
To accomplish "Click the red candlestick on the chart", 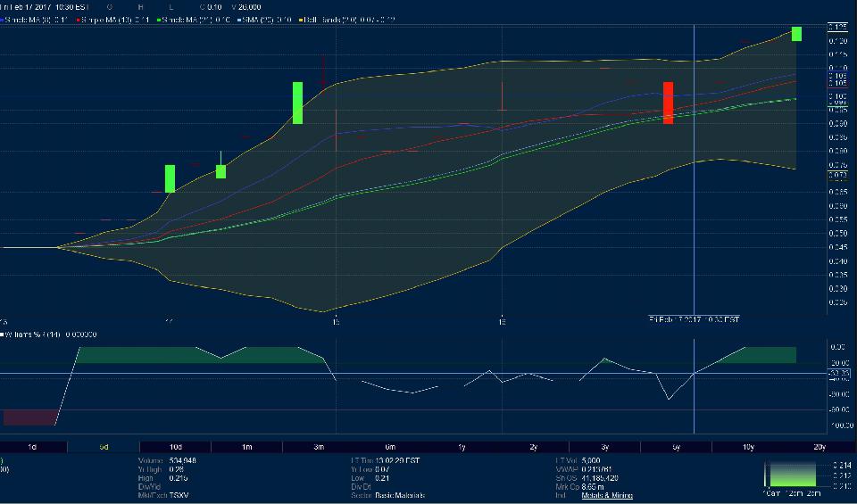I will pos(668,102).
